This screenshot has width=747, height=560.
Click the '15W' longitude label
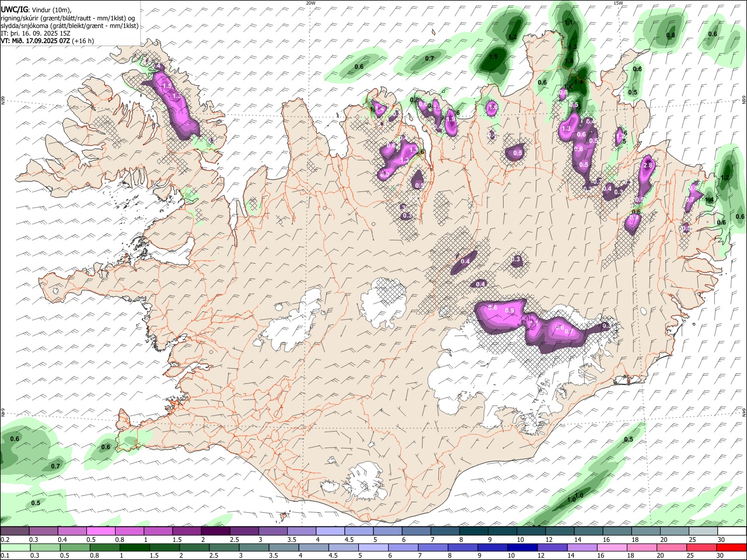coord(618,3)
